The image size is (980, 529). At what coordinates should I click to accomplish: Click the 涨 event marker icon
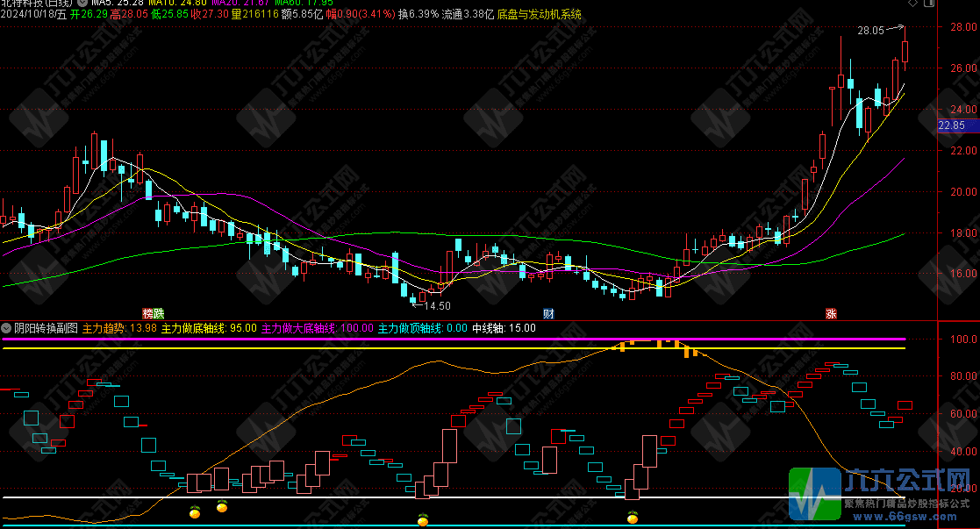[830, 313]
